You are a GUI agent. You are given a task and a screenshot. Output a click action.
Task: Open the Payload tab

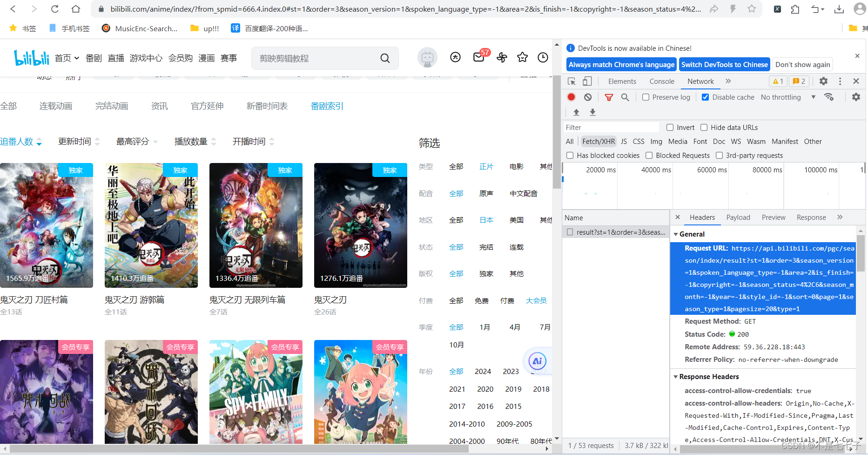[x=738, y=217]
